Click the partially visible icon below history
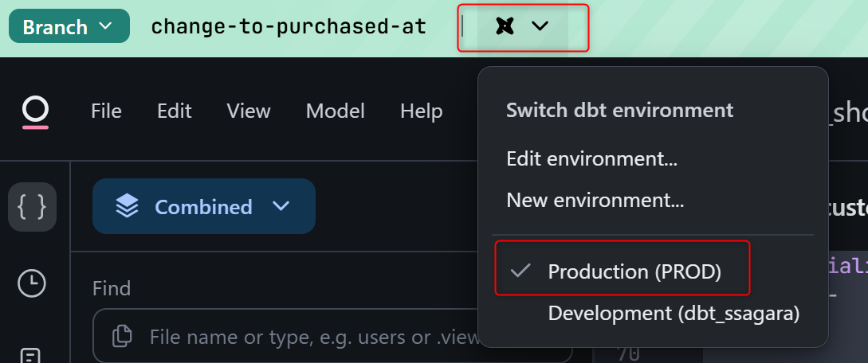Viewport: 868px width, 363px height. (x=32, y=355)
